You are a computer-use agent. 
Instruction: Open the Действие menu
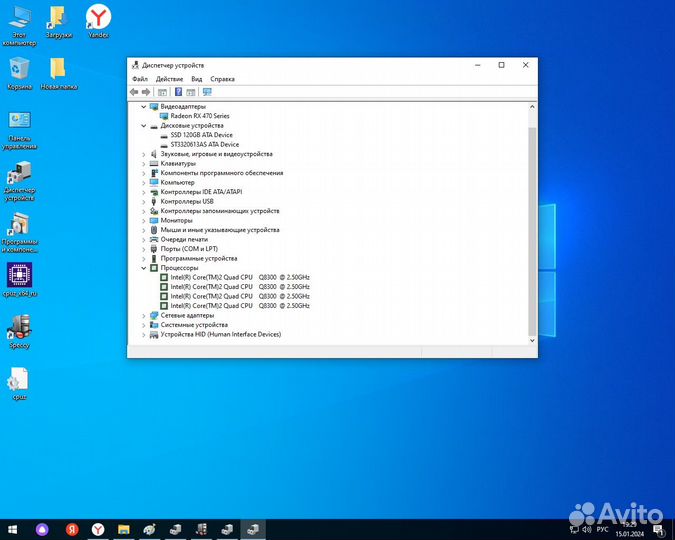click(x=169, y=79)
